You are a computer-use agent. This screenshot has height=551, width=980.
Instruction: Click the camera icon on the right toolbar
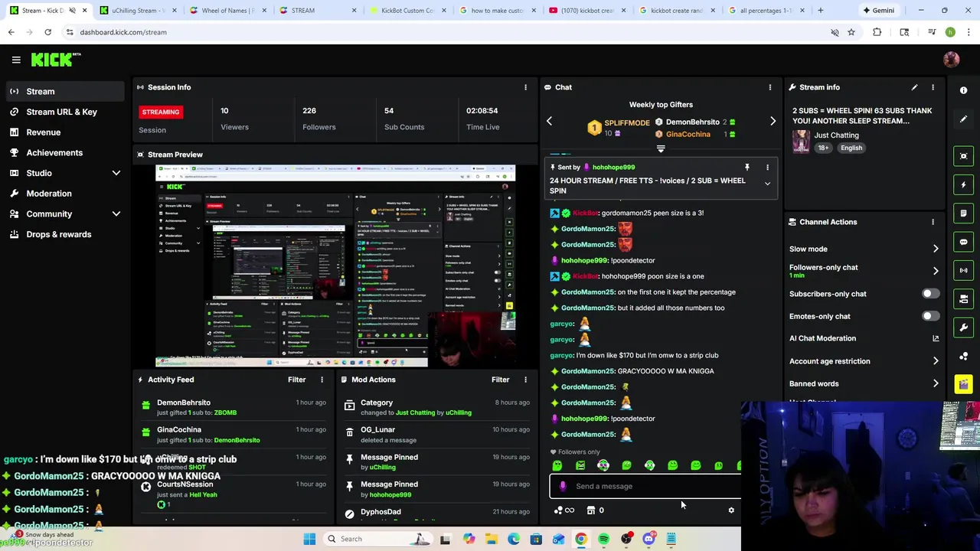pyautogui.click(x=963, y=299)
